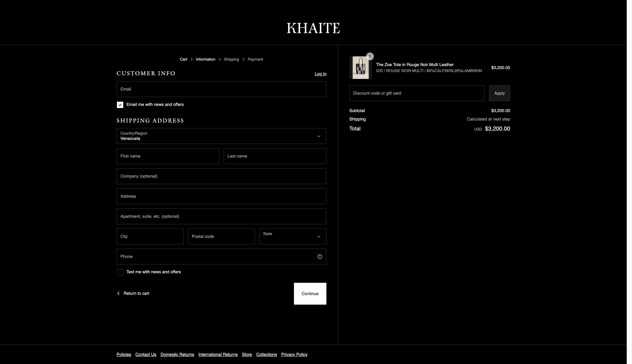Click the KHAITE logo
632x364 pixels.
[x=313, y=28]
